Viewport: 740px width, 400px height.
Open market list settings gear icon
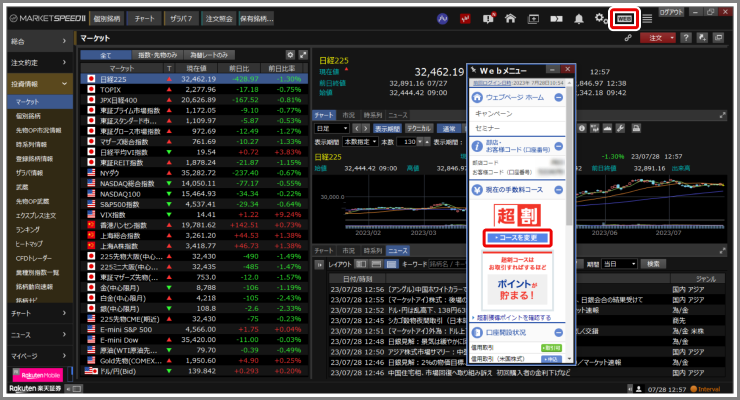pyautogui.click(x=290, y=55)
